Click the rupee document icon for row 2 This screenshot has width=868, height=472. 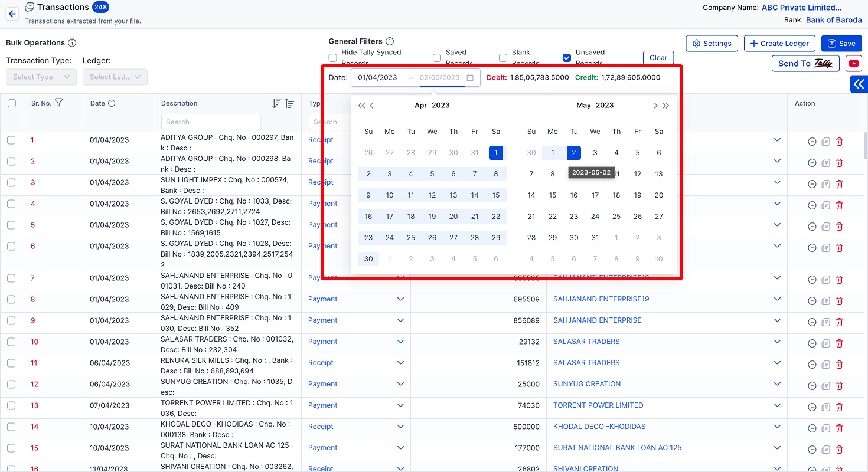click(825, 163)
